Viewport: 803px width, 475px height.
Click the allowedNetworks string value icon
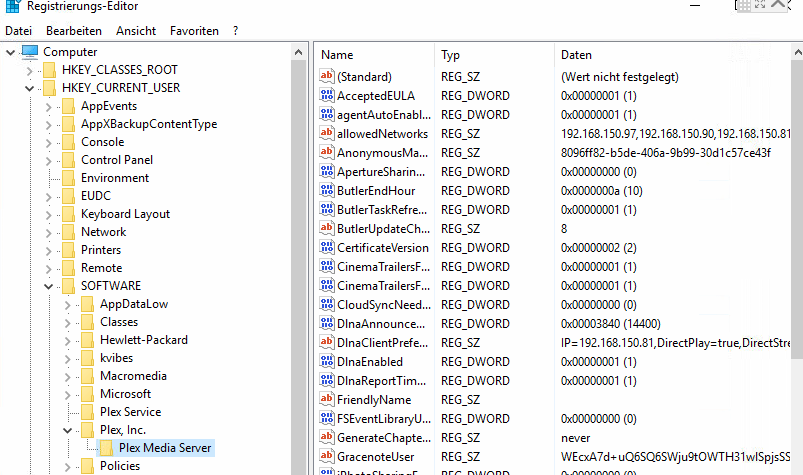pyautogui.click(x=326, y=133)
